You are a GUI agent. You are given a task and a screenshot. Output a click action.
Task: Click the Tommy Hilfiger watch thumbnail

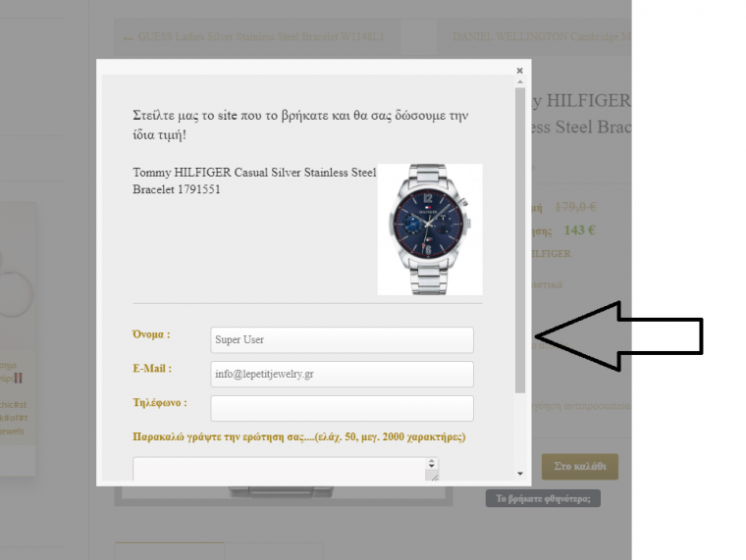tap(430, 229)
